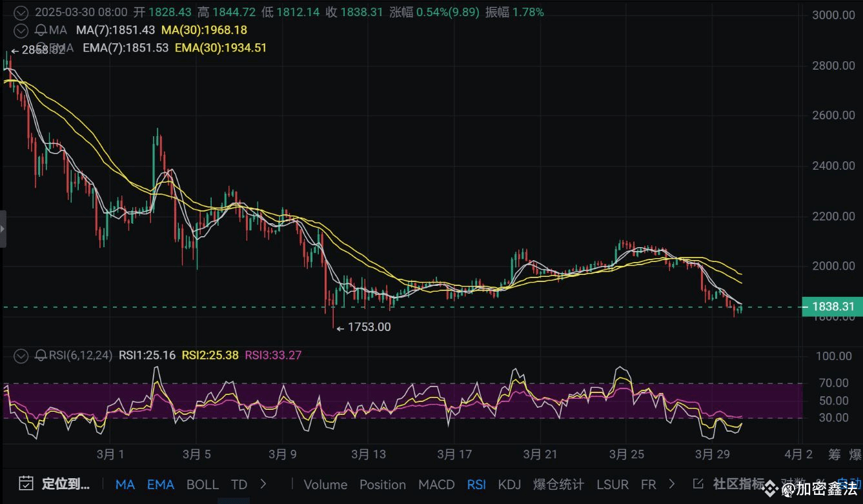Switch to the Volume sub-indicator
Image resolution: width=863 pixels, height=504 pixels.
pos(325,485)
